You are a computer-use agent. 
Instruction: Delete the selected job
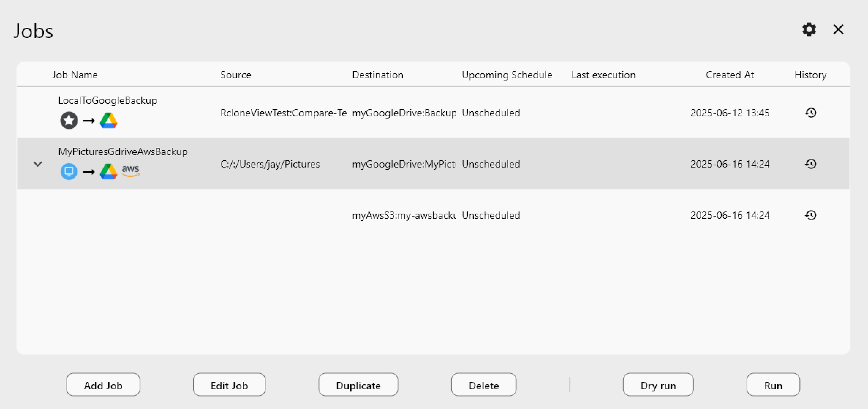click(x=483, y=384)
